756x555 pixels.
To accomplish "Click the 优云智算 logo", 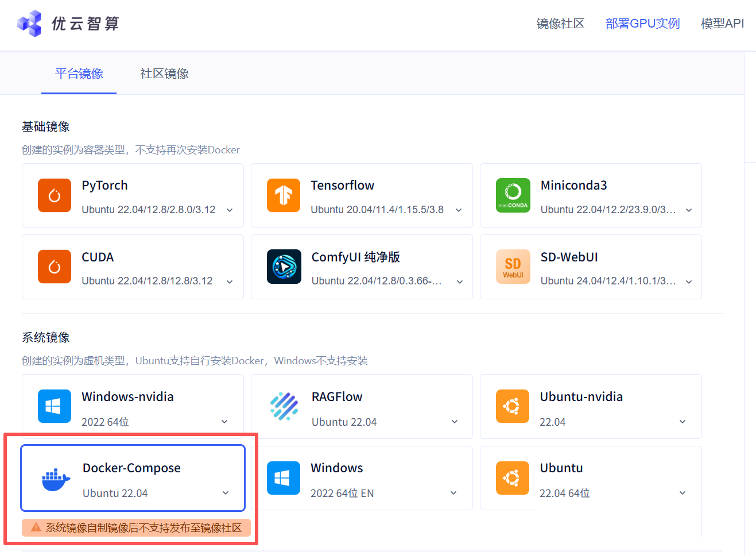I will 67,23.
